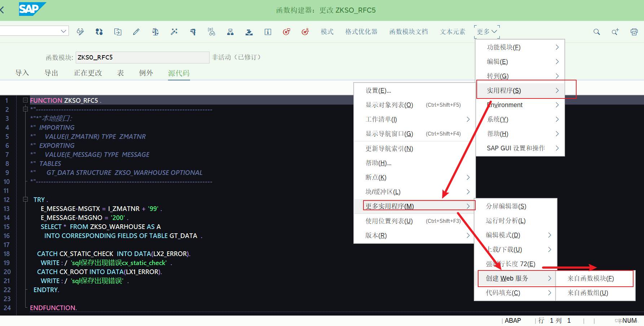Open the where-used list icon
The width and height of the screenshot is (644, 326).
[x=212, y=32]
